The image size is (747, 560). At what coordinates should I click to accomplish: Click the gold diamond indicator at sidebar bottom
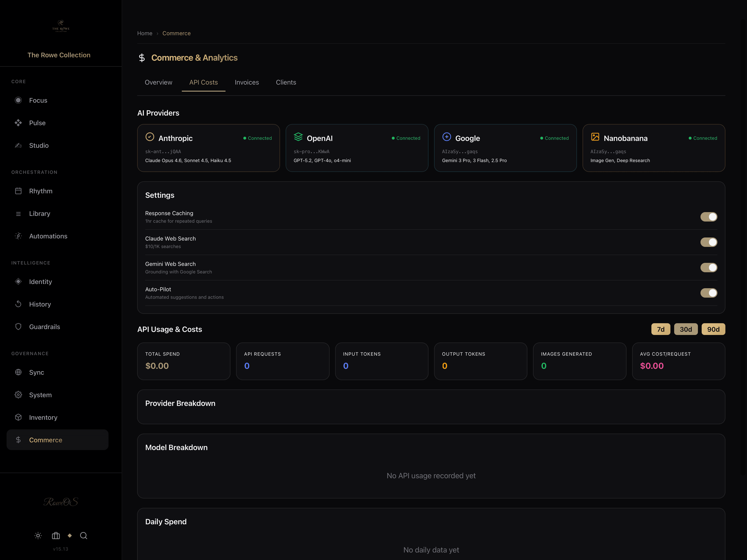[70, 536]
